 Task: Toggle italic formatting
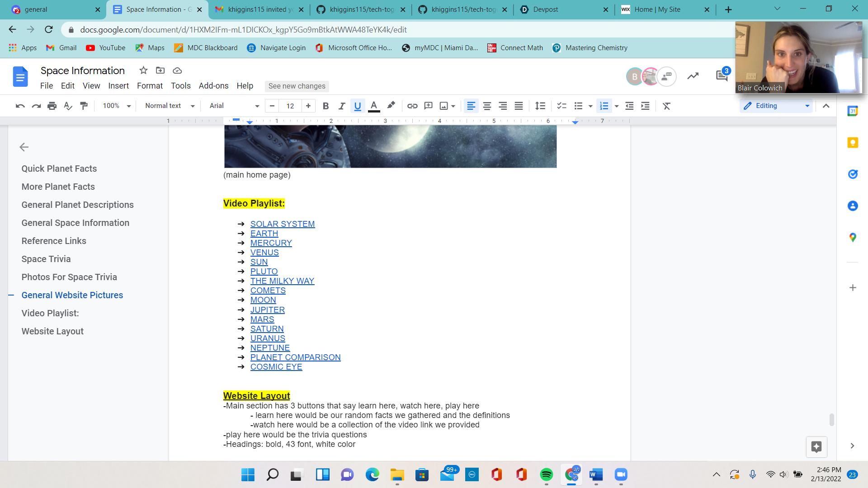pos(341,106)
